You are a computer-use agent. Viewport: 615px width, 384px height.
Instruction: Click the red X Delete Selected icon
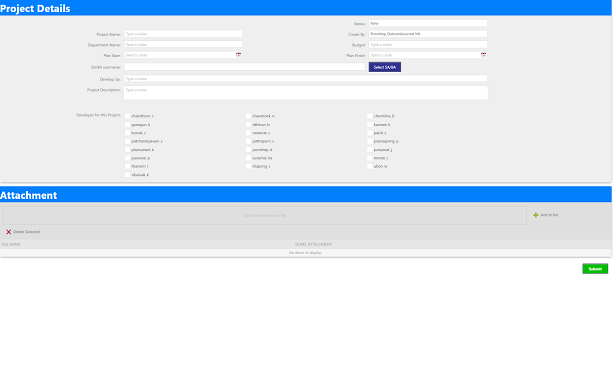point(9,232)
